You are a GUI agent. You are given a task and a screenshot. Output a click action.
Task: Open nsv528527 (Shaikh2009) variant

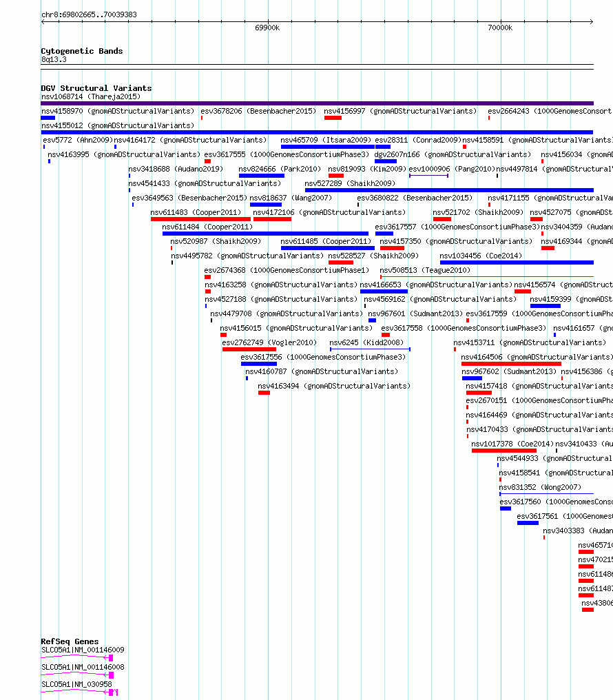coord(373,256)
